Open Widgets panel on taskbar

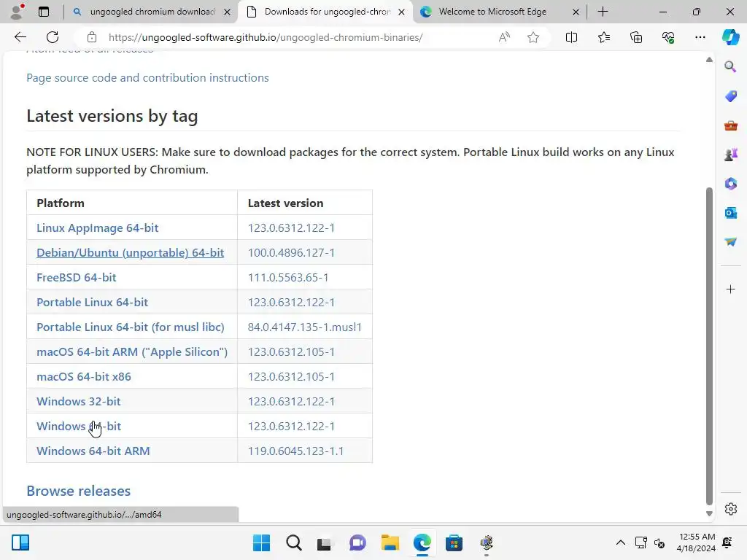click(x=20, y=542)
